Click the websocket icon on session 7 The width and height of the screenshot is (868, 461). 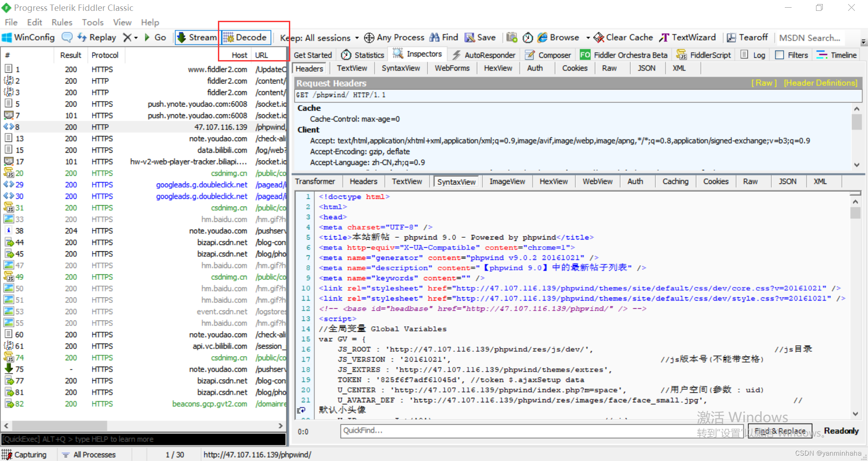pyautogui.click(x=8, y=115)
